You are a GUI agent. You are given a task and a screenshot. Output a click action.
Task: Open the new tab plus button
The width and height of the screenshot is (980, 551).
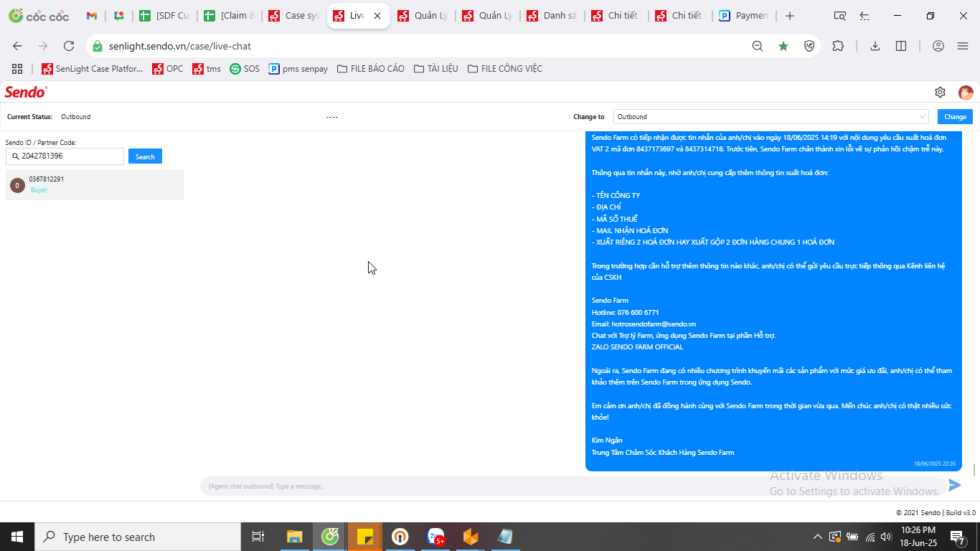[790, 16]
